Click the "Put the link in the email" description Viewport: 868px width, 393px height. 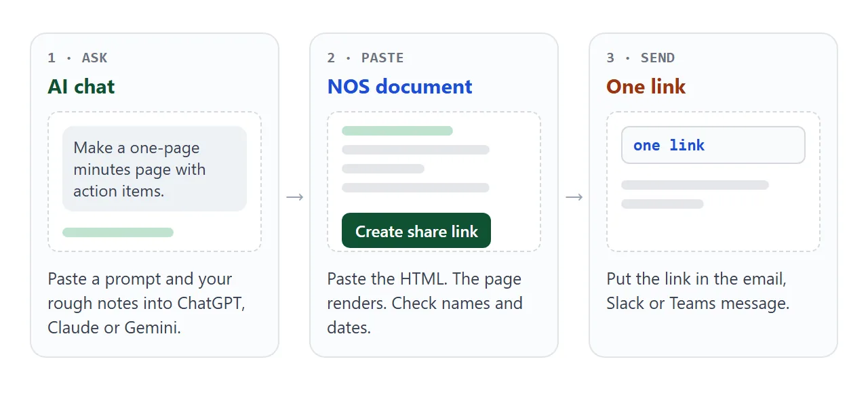698,291
